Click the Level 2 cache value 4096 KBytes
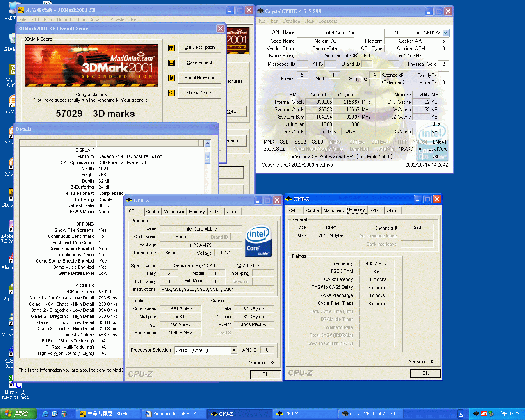 point(253,325)
